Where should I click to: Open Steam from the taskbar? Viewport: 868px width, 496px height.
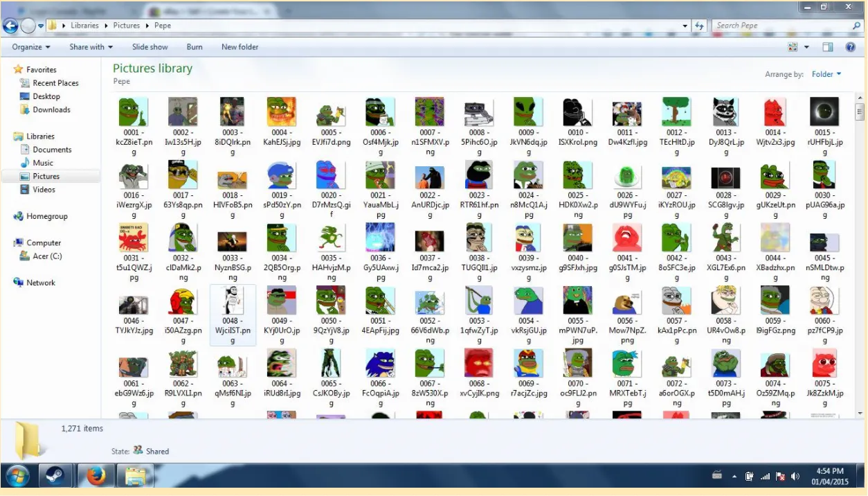coord(55,477)
